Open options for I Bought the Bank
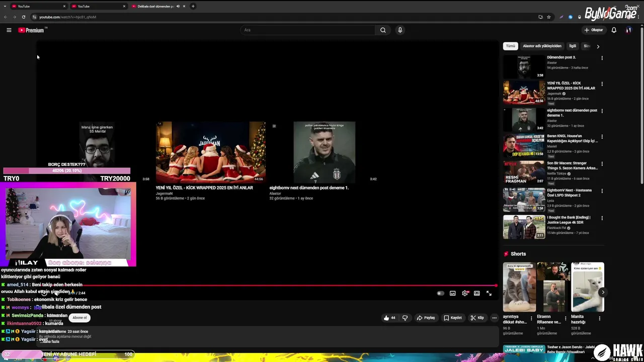644x362 pixels. [x=602, y=218]
